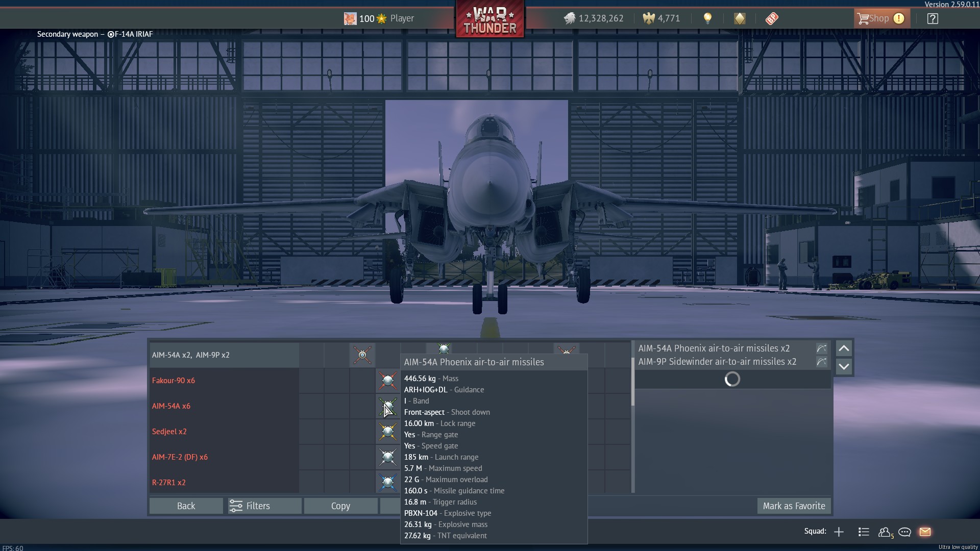The height and width of the screenshot is (551, 980).
Task: Select the missile icon in the AIM-54A x2, AIM-9P x2 row
Action: (362, 355)
